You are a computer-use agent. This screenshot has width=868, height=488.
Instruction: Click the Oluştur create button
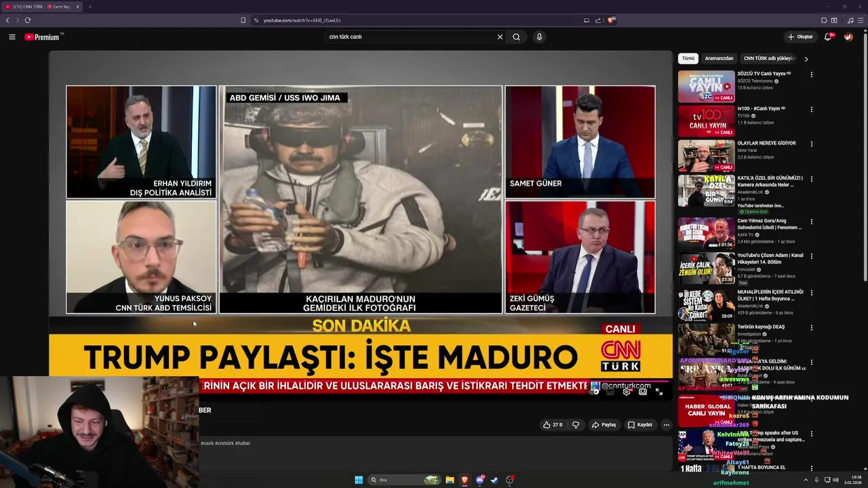(x=800, y=37)
